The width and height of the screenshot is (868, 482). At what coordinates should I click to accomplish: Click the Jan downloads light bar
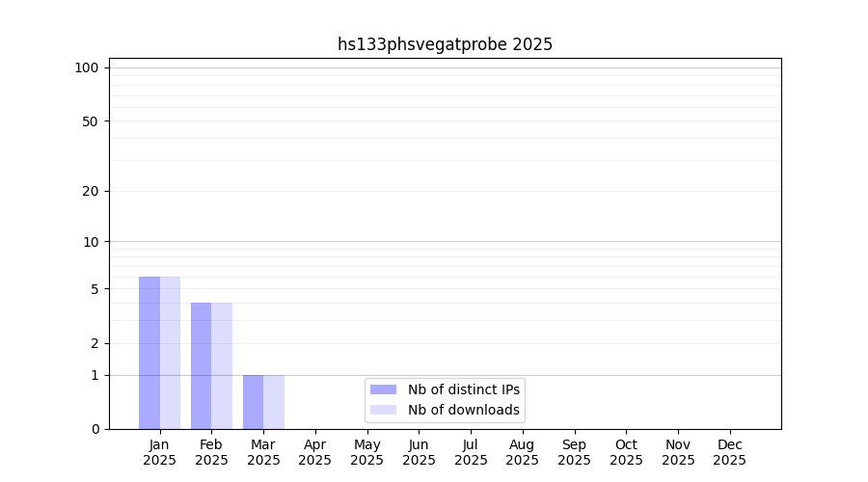click(x=171, y=353)
